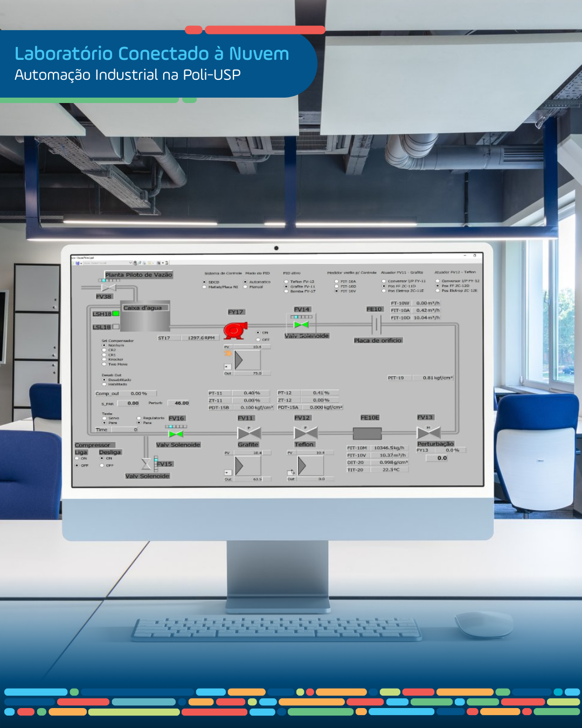Viewport: 582px width, 728px height.
Task: Select FIT-10A as flow meter
Action: pyautogui.click(x=337, y=281)
